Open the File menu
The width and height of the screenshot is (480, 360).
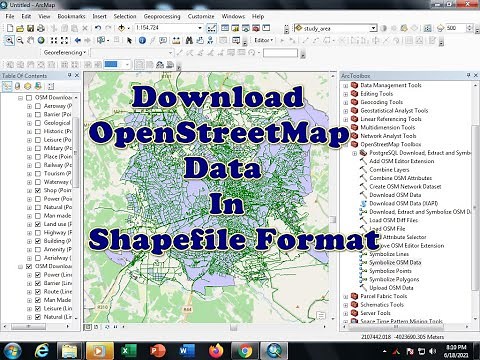coord(10,16)
